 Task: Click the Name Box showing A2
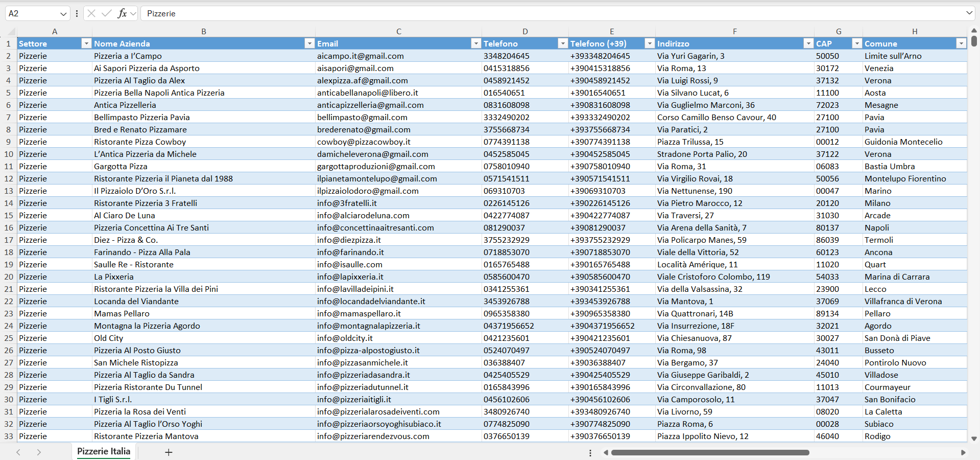tap(32, 13)
